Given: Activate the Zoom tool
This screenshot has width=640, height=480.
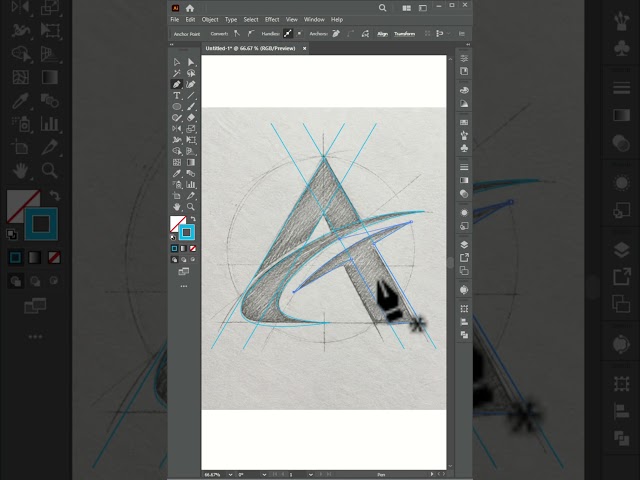Looking at the screenshot, I should [x=191, y=207].
